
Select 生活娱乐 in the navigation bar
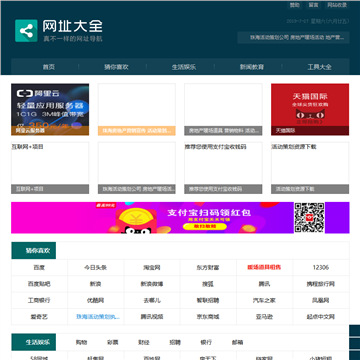(184, 67)
